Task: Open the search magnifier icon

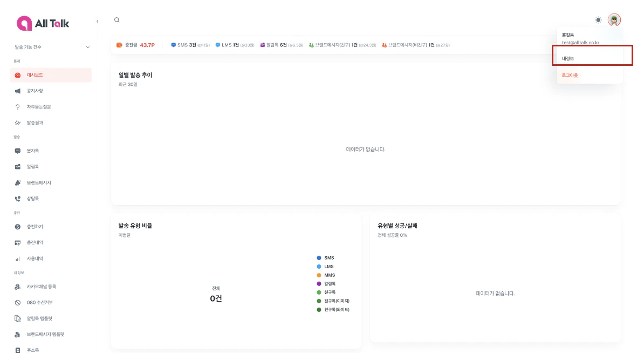Action: click(117, 19)
